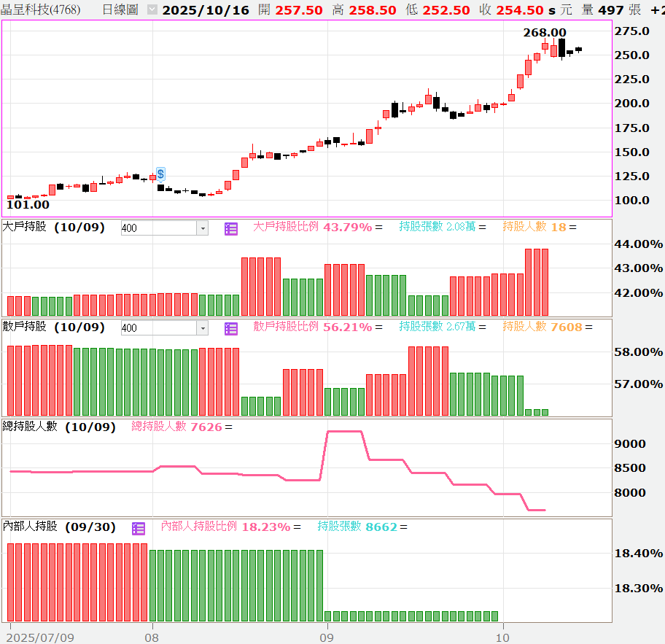Open the 400 threshold dropdown in 散戶持股

pos(202,328)
